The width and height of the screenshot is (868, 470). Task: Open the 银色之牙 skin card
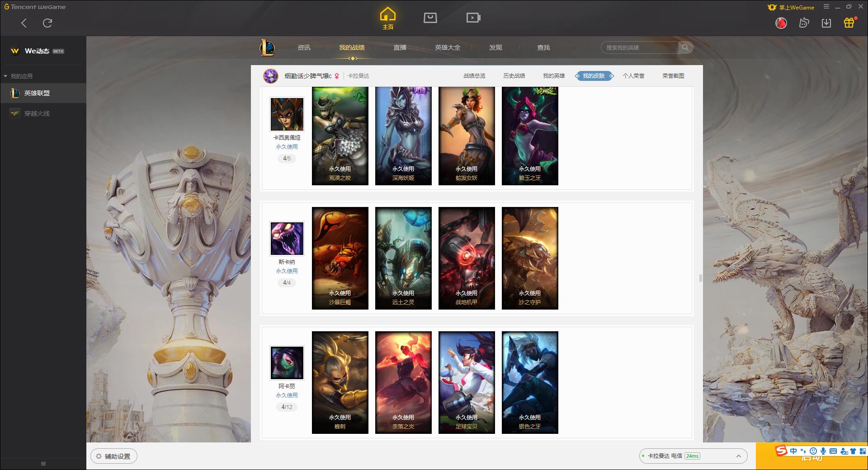coord(530,383)
